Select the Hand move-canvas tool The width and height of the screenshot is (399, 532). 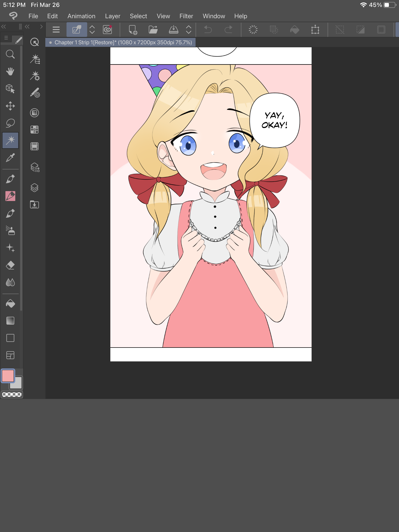(x=10, y=72)
